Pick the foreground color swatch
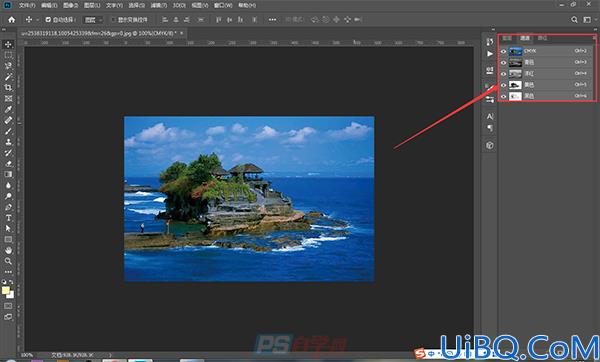 point(5,290)
